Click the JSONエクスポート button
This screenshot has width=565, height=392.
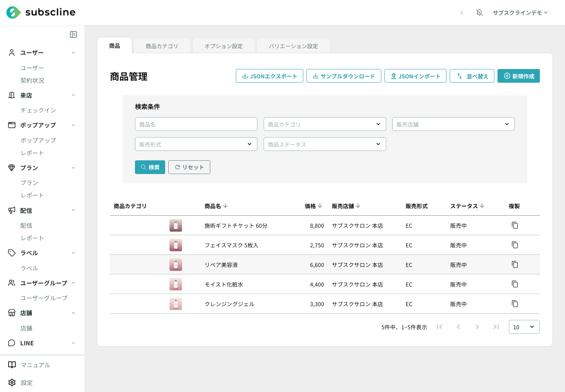click(x=270, y=76)
